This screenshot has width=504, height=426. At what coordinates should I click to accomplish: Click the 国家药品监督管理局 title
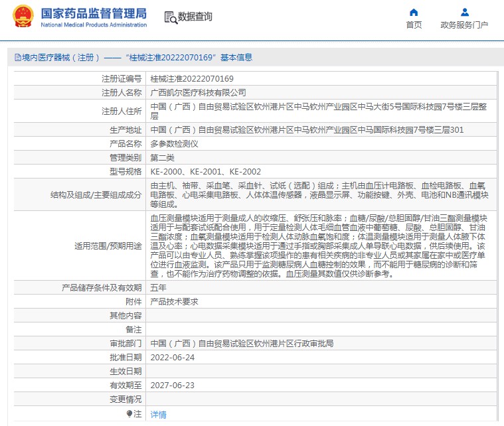pos(94,13)
